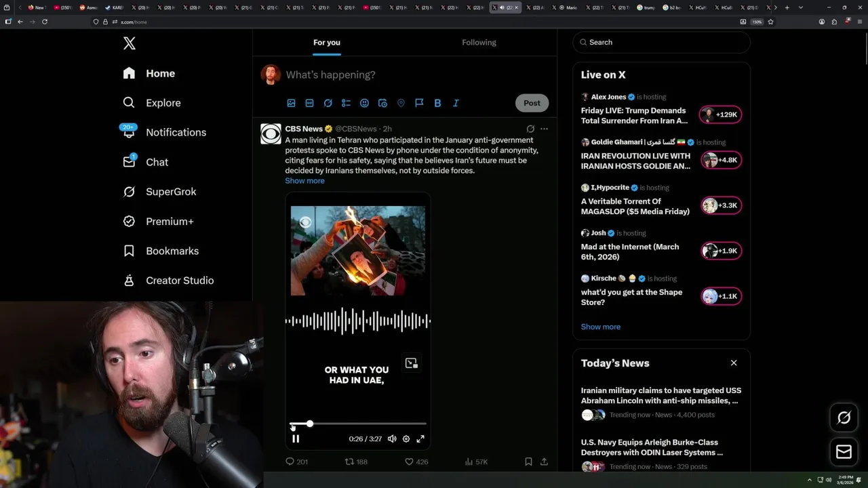Screen dimensions: 868x488
Task: Bookmark page with star icon in address bar
Action: click(771, 22)
